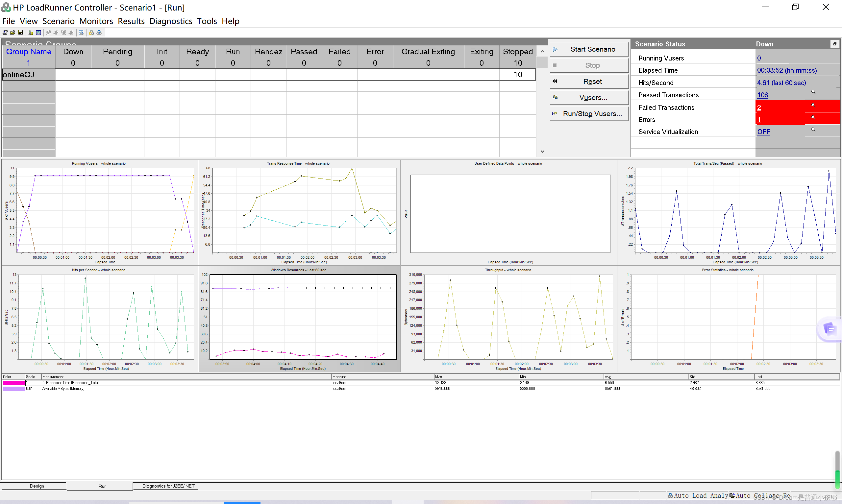
Task: Open the Passed Transactions 108 link
Action: click(762, 95)
